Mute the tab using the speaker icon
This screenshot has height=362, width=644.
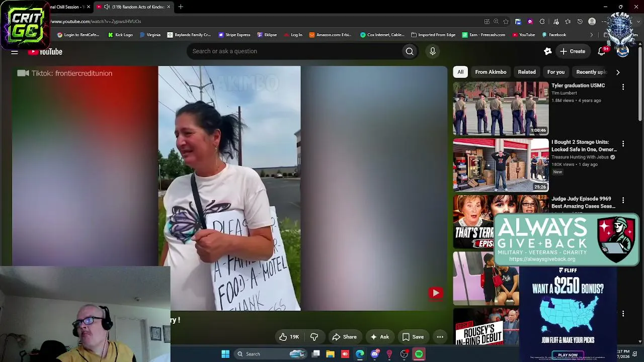pos(107,7)
